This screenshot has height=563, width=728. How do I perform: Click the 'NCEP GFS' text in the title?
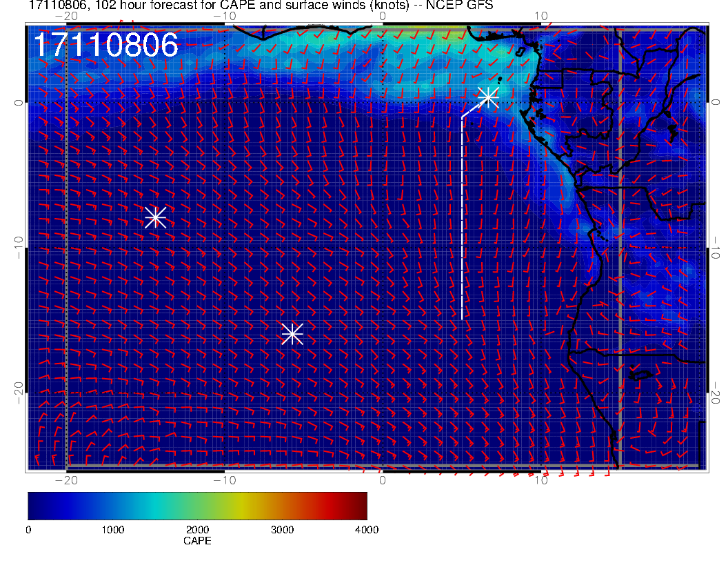click(x=459, y=6)
